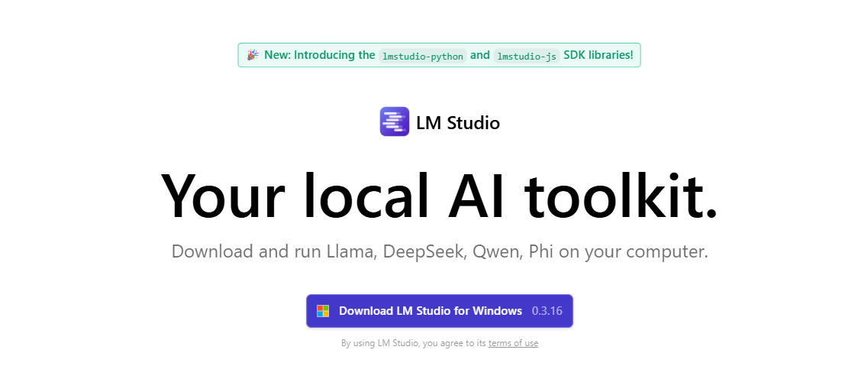Click the version number 0.3.16

[547, 311]
